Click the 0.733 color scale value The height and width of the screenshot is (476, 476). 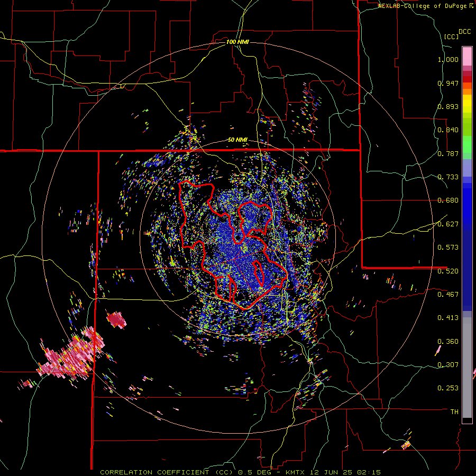448,177
